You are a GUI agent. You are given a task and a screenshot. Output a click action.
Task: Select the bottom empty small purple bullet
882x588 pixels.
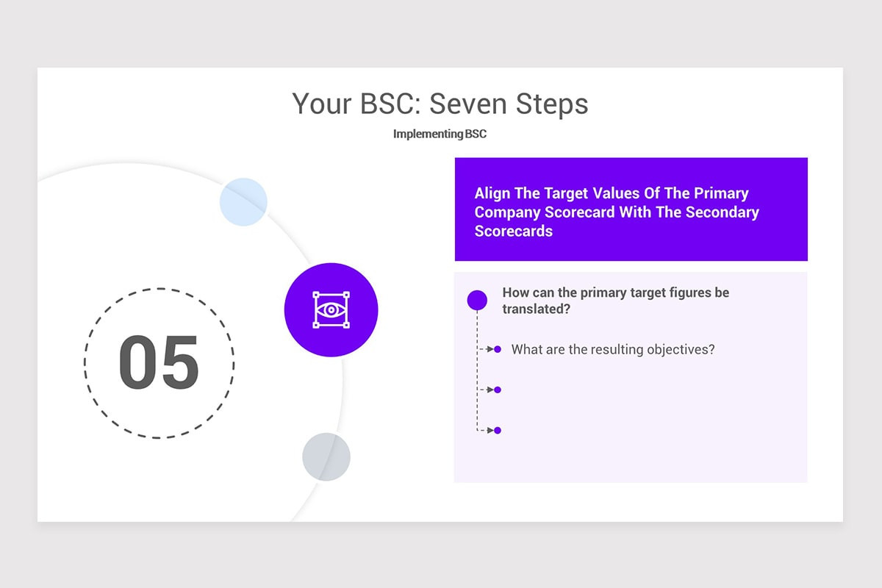498,430
